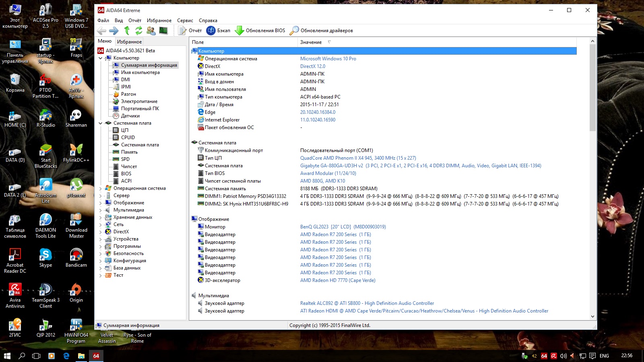Expand the Операционная система tree node

click(x=101, y=188)
